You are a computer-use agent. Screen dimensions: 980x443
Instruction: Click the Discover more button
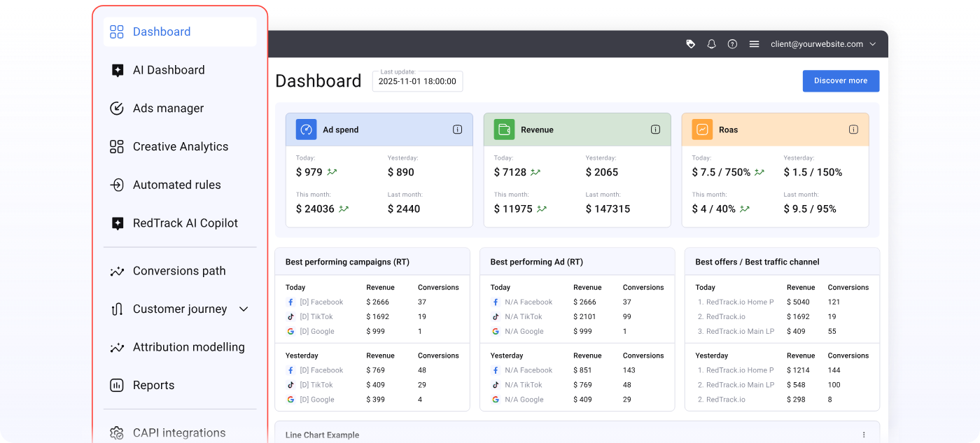pyautogui.click(x=841, y=81)
